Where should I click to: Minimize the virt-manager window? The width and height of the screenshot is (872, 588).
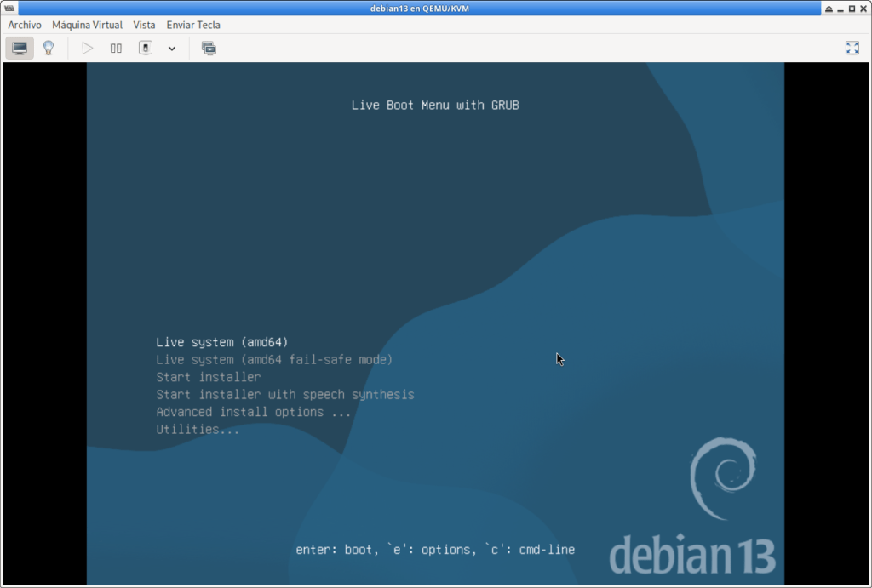(x=840, y=9)
